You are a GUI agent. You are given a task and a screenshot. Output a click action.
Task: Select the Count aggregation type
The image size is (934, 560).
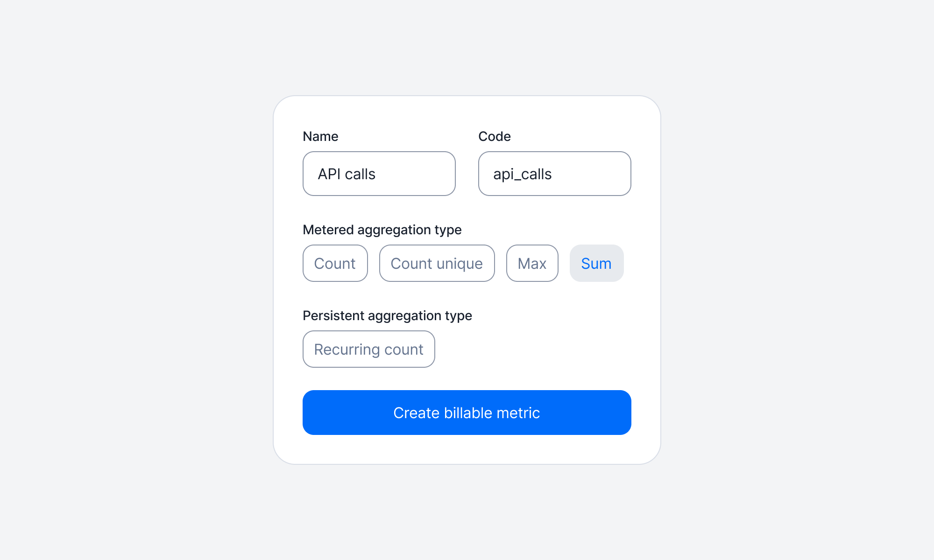click(335, 263)
